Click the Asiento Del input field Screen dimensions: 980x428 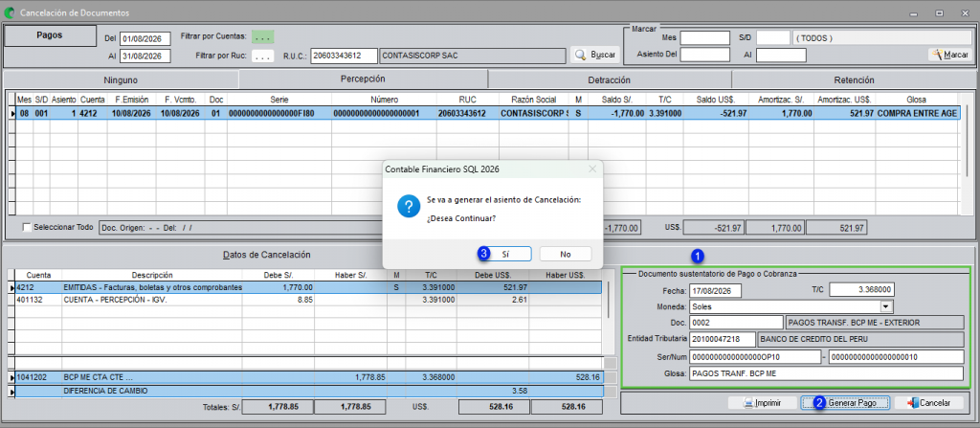(704, 56)
